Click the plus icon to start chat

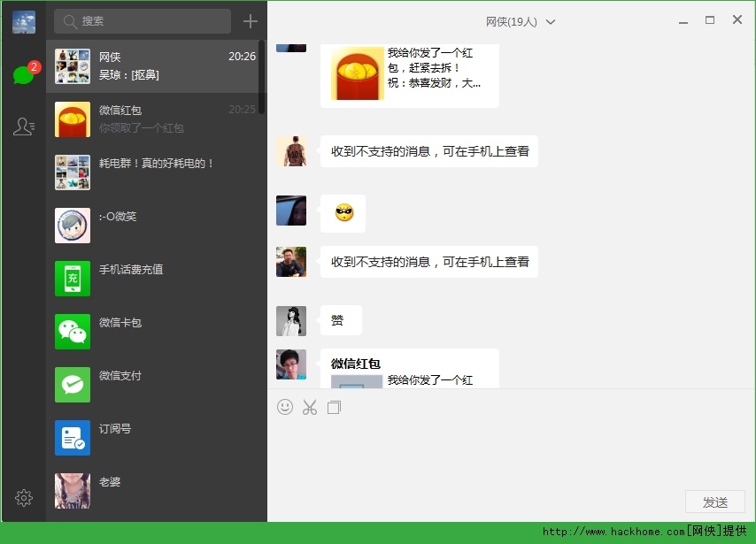(251, 21)
